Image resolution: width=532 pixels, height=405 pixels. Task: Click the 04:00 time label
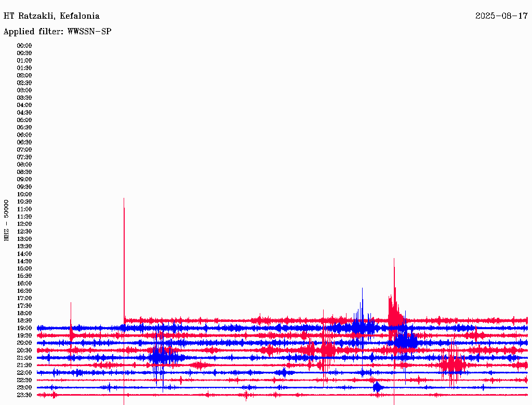pyautogui.click(x=24, y=105)
